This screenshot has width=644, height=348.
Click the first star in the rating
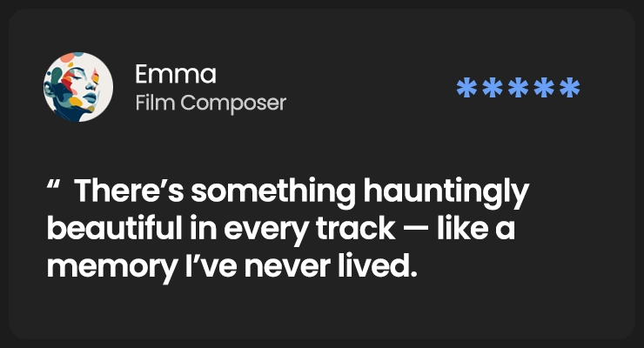tap(467, 88)
